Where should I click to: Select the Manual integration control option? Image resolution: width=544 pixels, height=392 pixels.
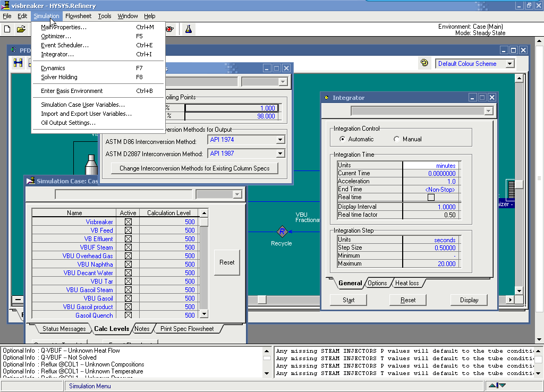pos(396,139)
